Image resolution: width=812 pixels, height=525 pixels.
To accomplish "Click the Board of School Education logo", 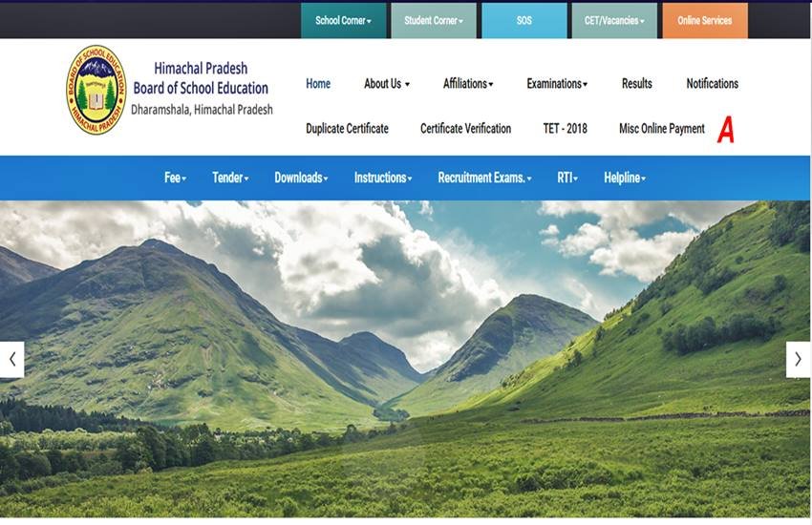I will tap(96, 89).
